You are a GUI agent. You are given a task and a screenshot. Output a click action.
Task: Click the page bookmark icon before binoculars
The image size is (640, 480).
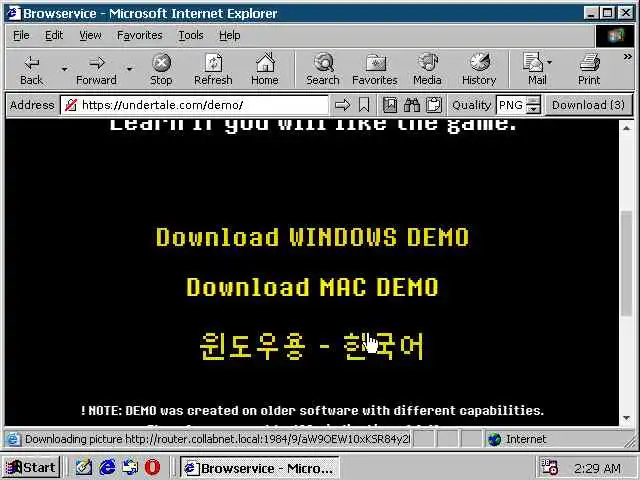(x=390, y=105)
